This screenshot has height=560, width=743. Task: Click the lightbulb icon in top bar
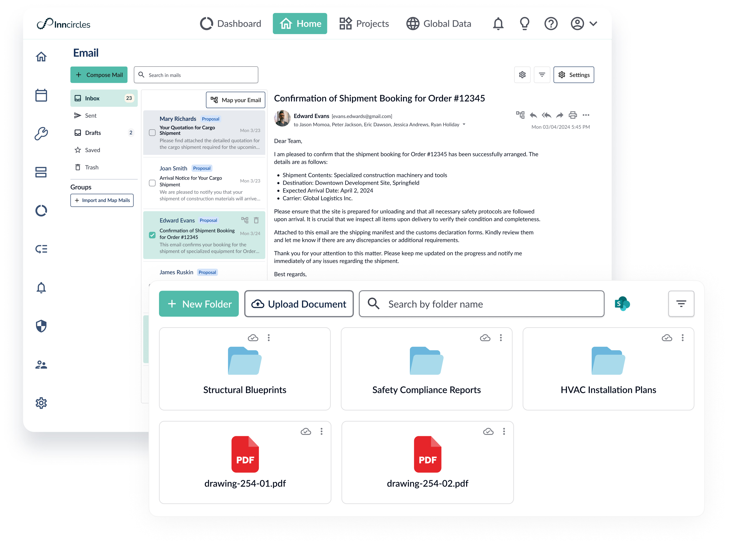point(524,23)
